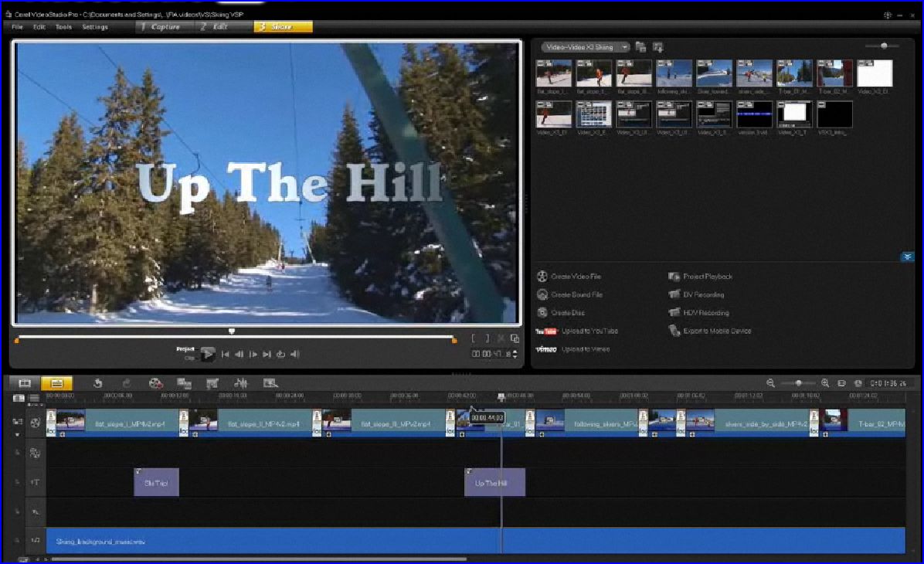
Task: Select the Up The Hill title clip on timeline
Action: [494, 483]
